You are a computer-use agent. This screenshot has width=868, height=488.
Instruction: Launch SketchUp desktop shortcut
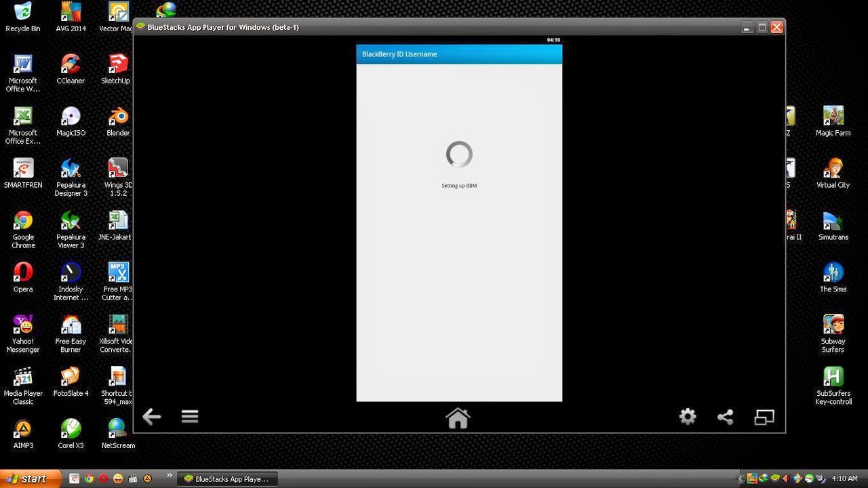(x=116, y=69)
